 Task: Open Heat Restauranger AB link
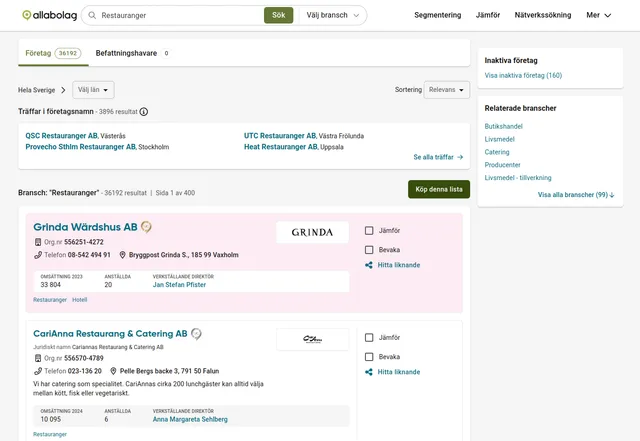click(281, 147)
